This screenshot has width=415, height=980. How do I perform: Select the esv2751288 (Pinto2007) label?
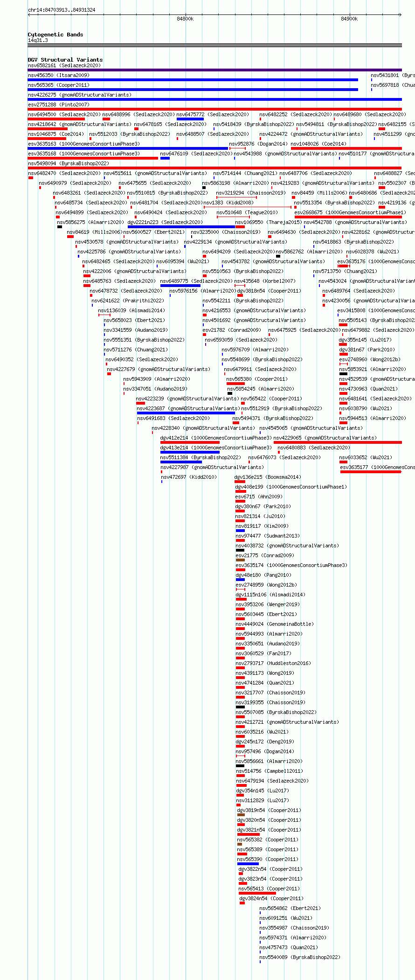pos(59,105)
